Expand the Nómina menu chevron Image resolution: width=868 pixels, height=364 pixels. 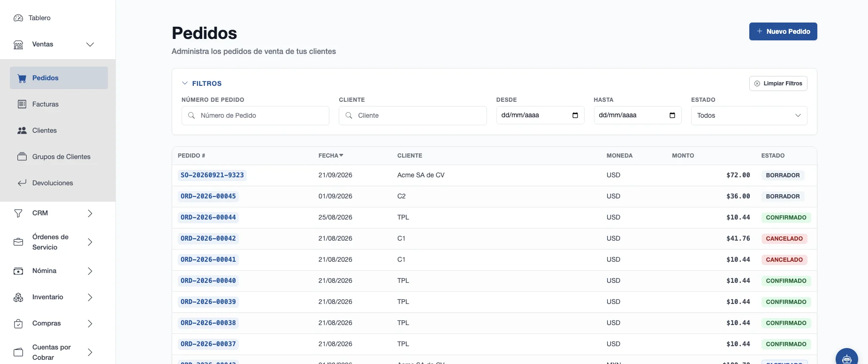90,271
